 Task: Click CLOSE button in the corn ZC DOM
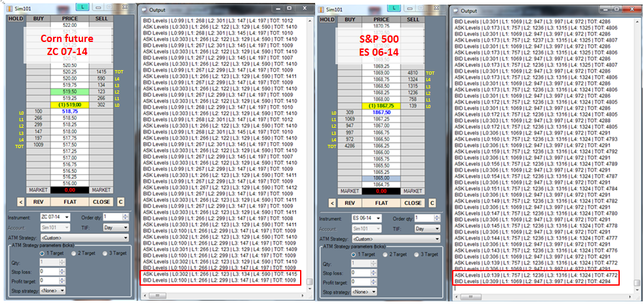(101, 202)
